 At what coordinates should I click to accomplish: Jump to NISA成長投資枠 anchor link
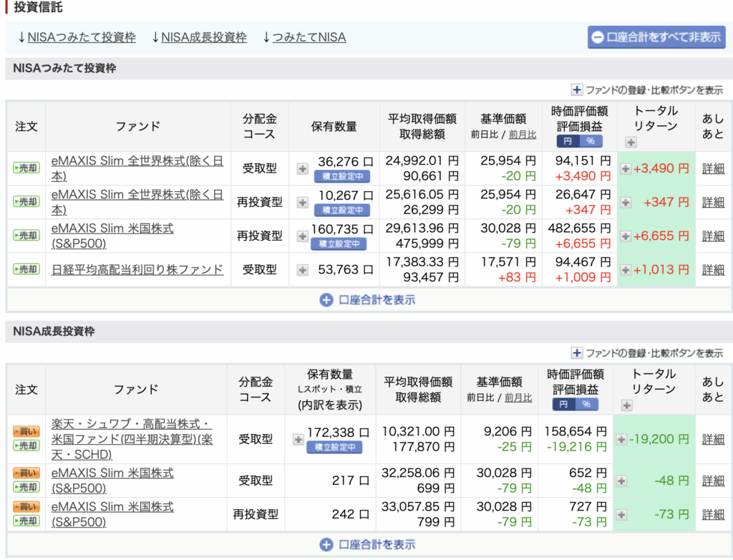pos(204,37)
